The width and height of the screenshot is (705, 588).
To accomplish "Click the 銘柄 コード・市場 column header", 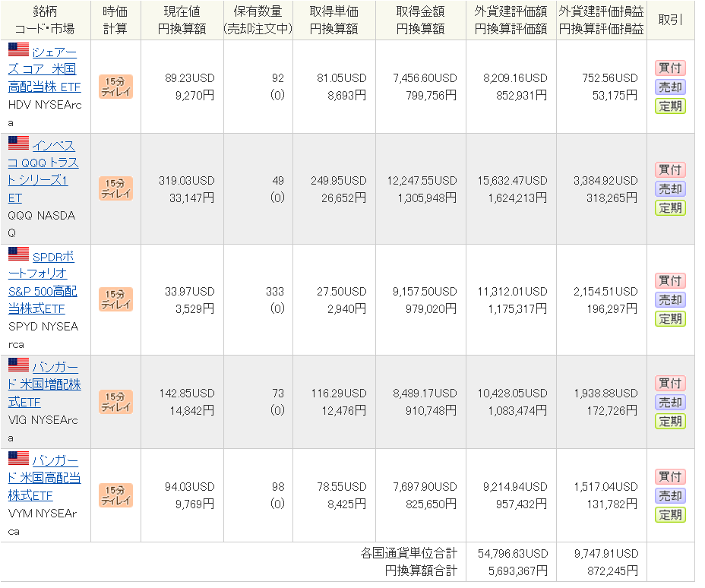I will point(45,21).
